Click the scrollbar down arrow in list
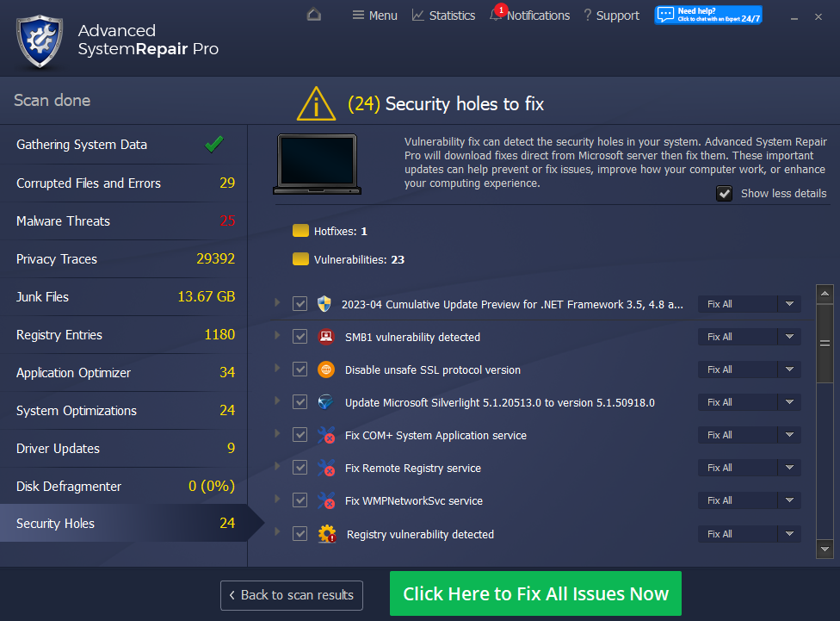 pos(825,548)
